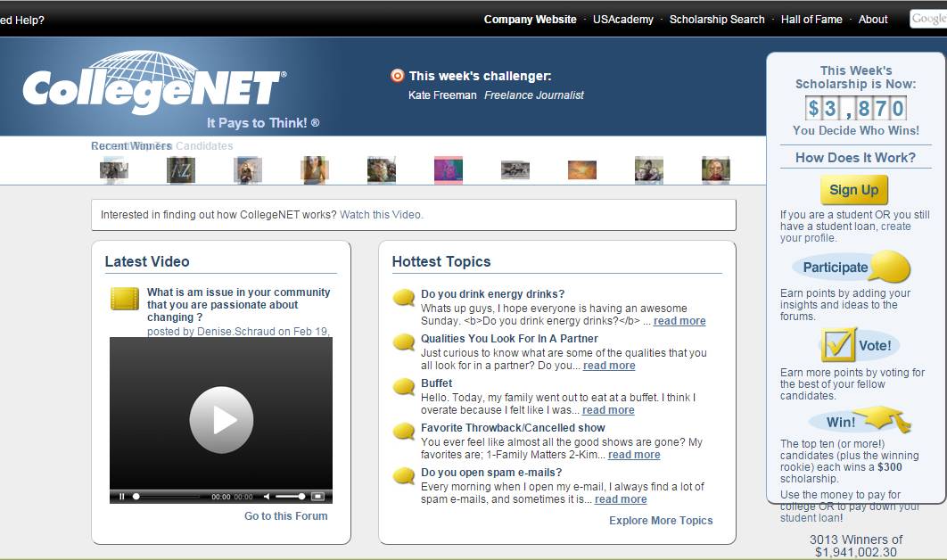947x560 pixels.
Task: Mute the video with the speaker icon
Action: coord(266,497)
